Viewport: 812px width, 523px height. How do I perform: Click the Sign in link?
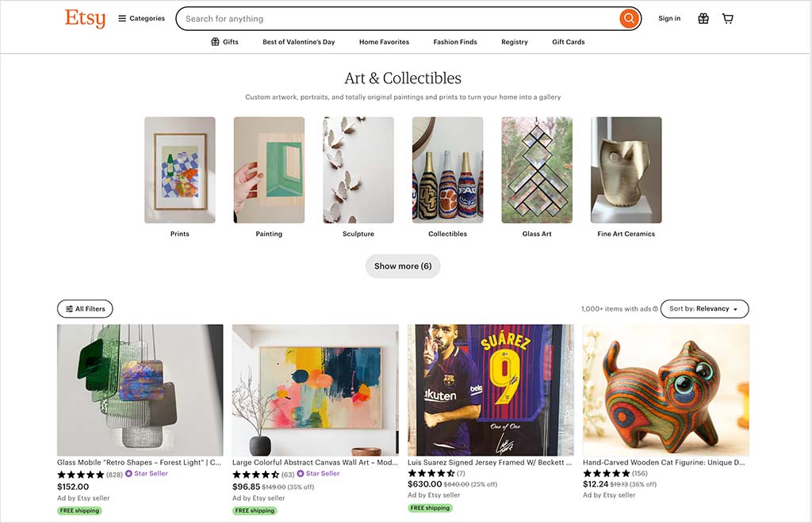[x=668, y=17]
